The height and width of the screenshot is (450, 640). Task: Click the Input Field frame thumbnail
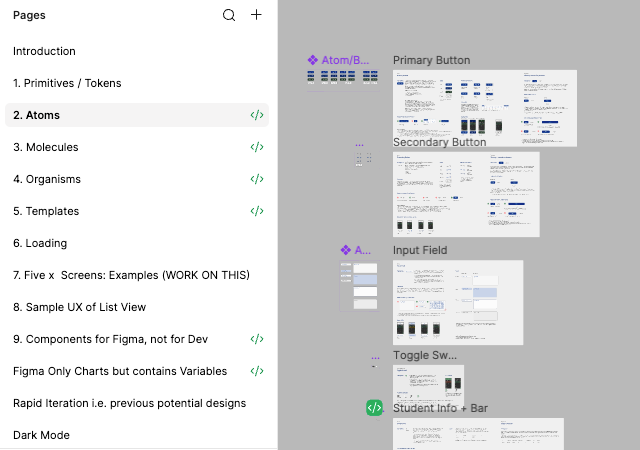458,303
